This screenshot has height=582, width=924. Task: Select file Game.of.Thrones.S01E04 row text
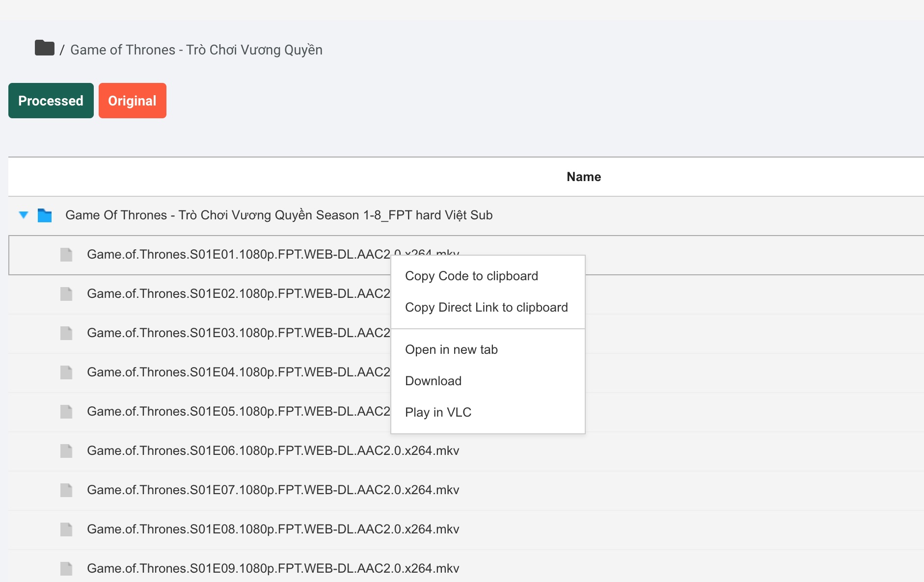[239, 372]
